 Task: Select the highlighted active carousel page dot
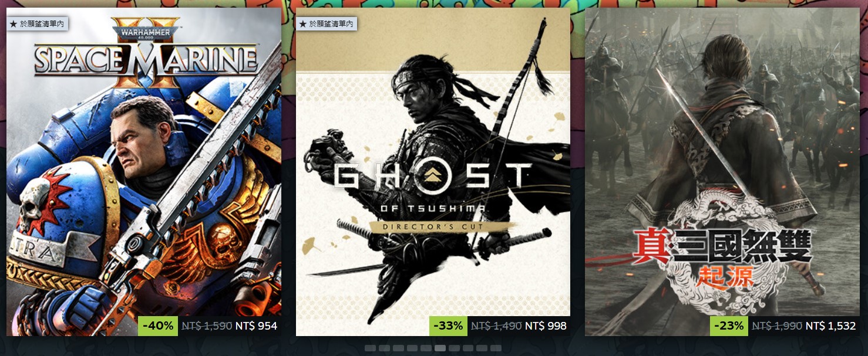(440, 348)
